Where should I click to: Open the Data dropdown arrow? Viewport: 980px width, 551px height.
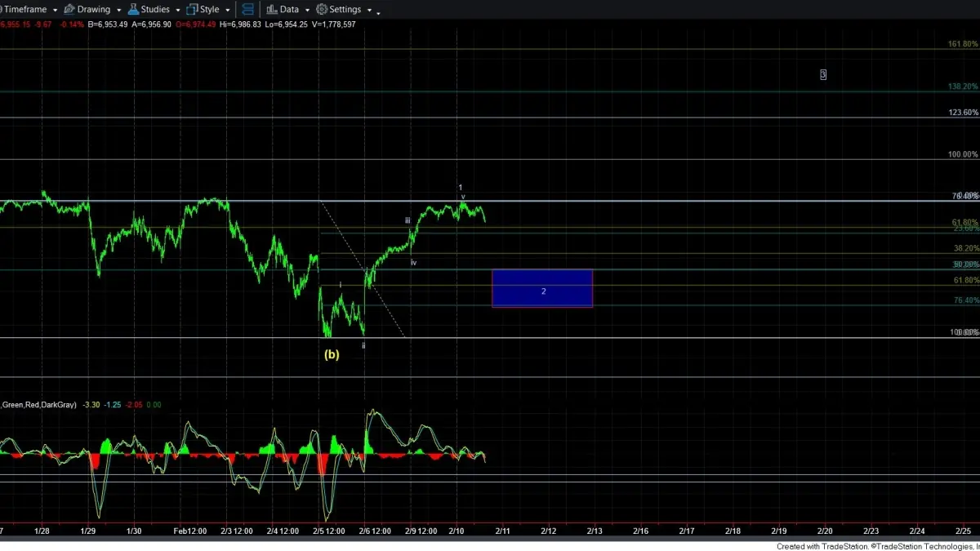[x=307, y=11]
